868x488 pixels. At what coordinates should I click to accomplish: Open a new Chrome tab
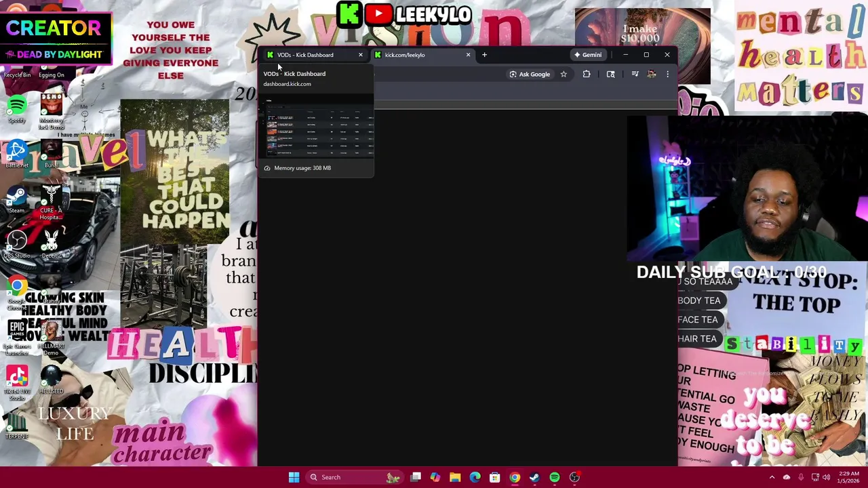tap(484, 55)
